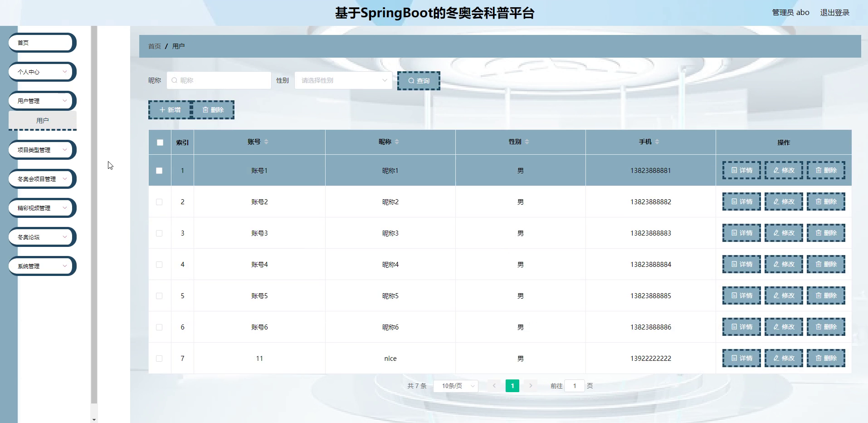Viewport: 868px width, 423px height.
Task: Click 修改 for 账号1 row
Action: pos(784,170)
